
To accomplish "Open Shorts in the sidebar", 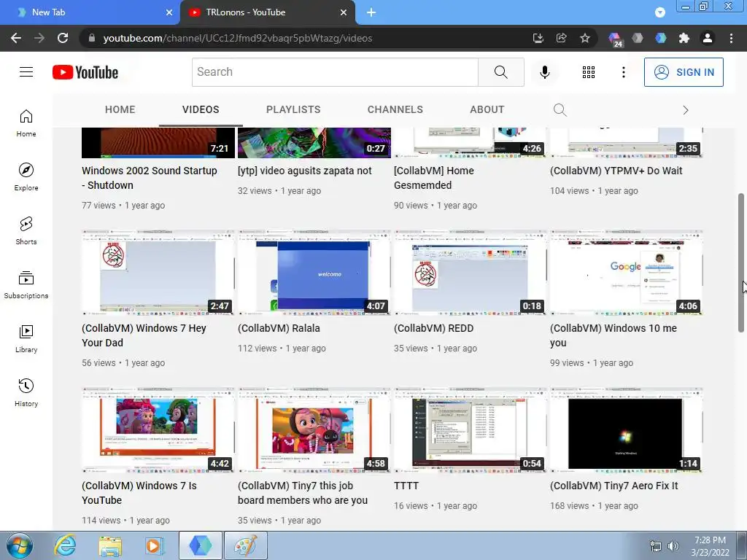I will (x=26, y=230).
